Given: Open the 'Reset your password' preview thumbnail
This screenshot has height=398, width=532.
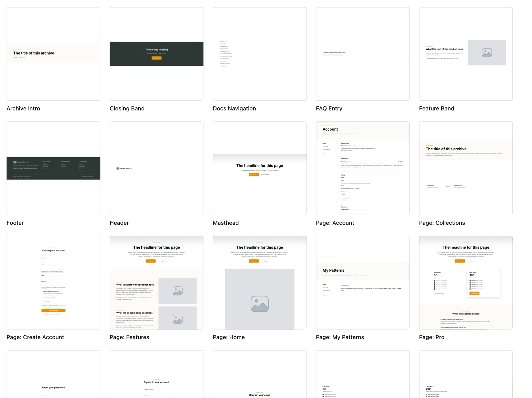Looking at the screenshot, I should (53, 374).
